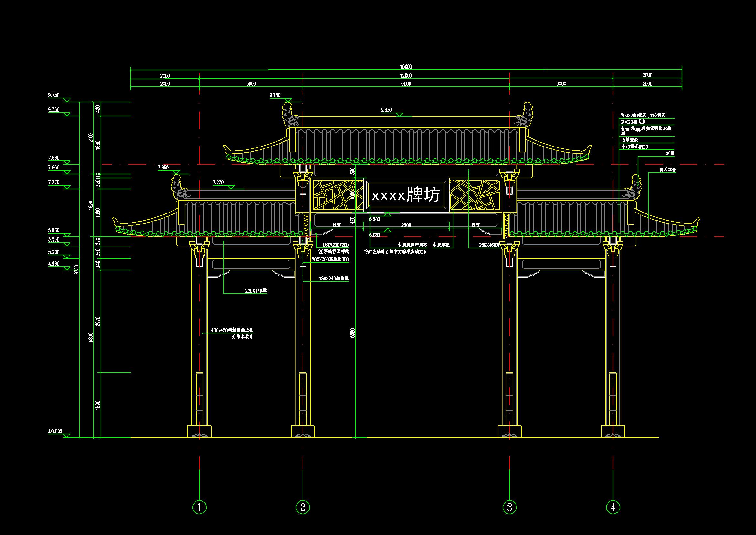Select the vertical '6080' dimension text
The height and width of the screenshot is (535, 756).
coord(352,333)
